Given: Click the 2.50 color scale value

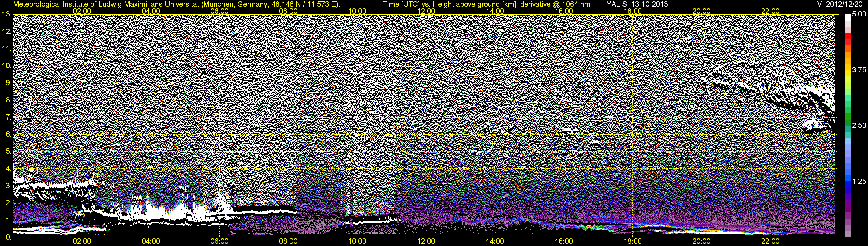Looking at the screenshot, I should point(859,126).
